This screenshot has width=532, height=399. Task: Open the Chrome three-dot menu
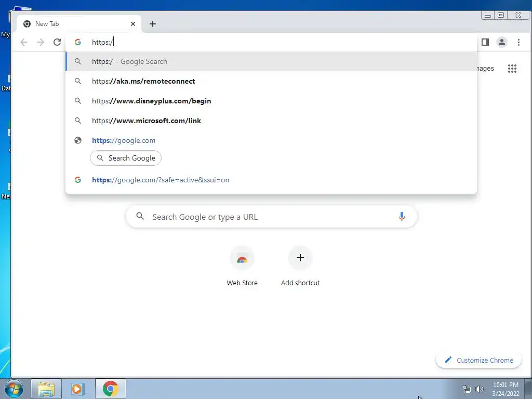(x=518, y=42)
